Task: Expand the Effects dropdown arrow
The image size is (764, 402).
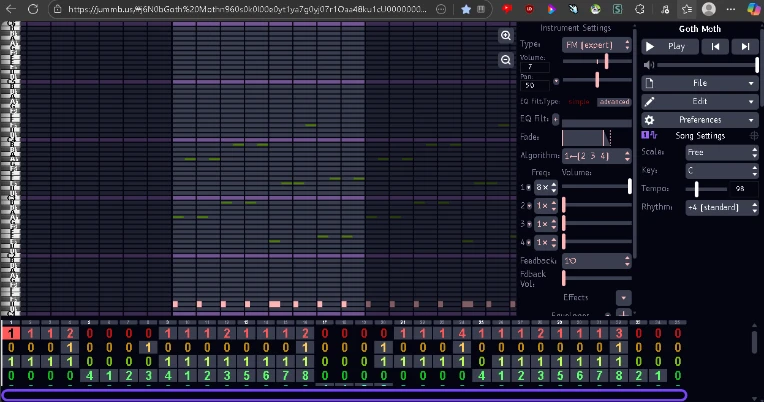Action: 624,298
